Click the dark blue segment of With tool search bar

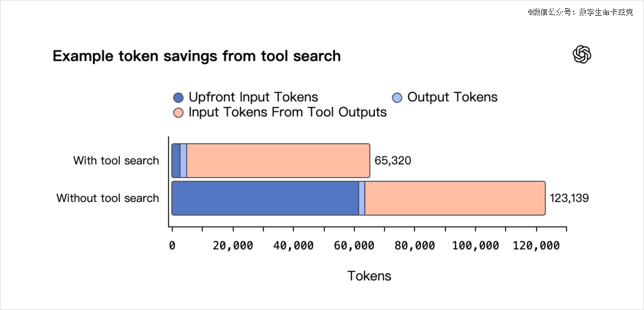point(176,160)
